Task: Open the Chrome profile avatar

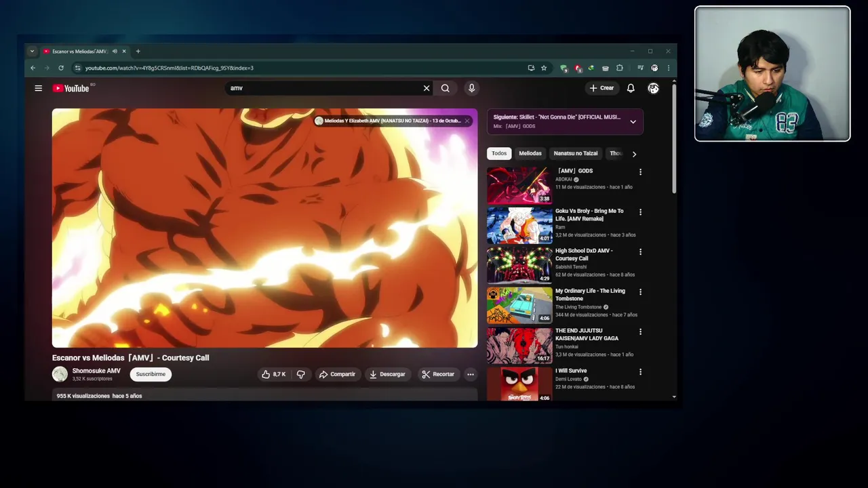Action: (x=654, y=68)
